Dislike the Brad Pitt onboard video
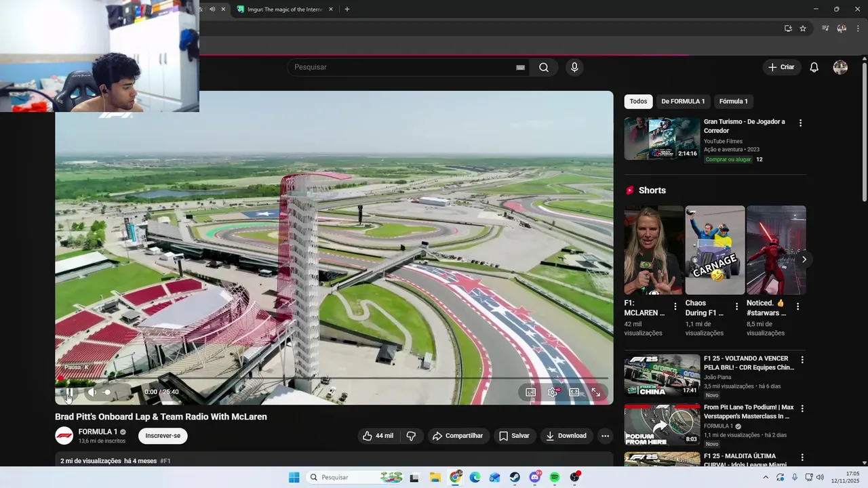This screenshot has width=868, height=488. click(x=411, y=436)
